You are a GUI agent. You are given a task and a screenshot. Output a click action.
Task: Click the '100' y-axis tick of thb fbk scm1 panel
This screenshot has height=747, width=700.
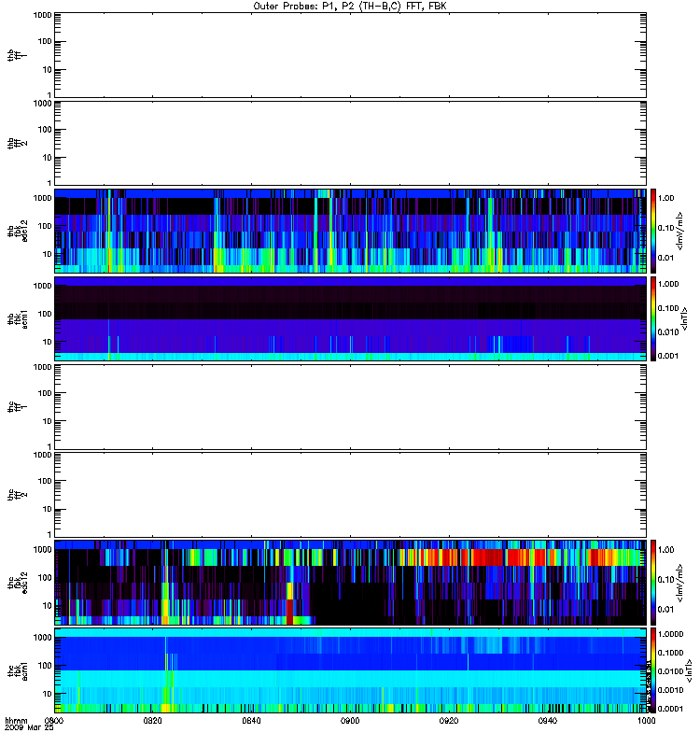pos(45,314)
